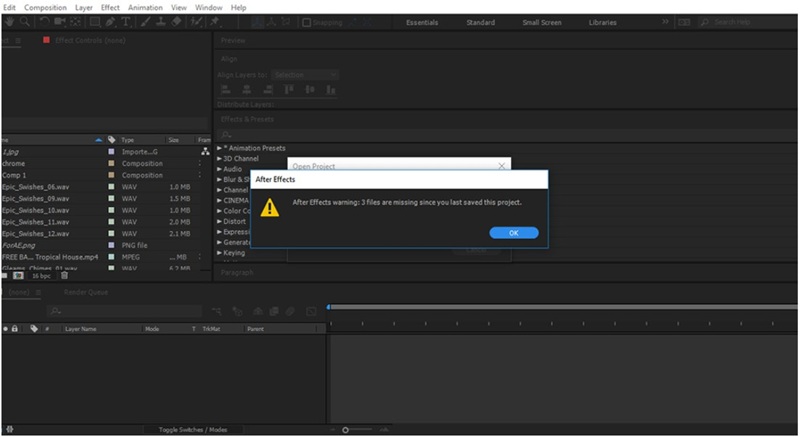Viewport: 800px width, 437px height.
Task: Click the flowchart icon beside 1.jpg row
Action: click(205, 151)
